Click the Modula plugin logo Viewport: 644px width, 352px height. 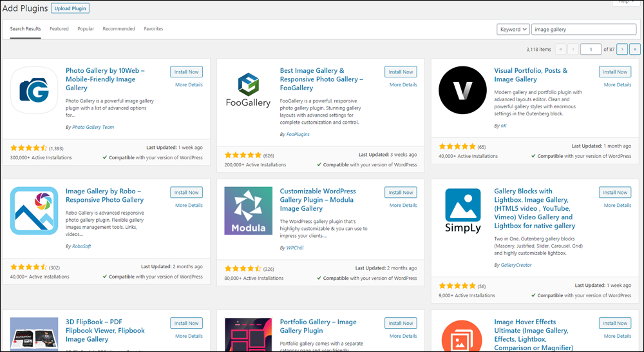[248, 211]
